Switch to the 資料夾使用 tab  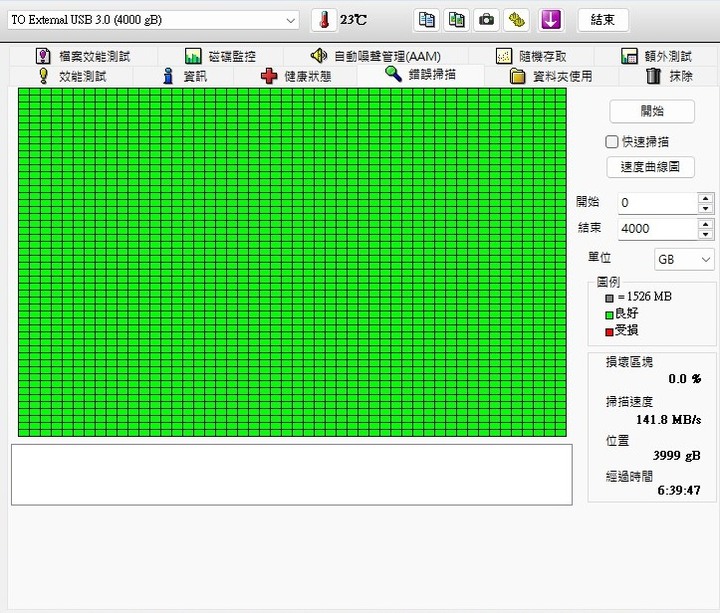tap(551, 76)
